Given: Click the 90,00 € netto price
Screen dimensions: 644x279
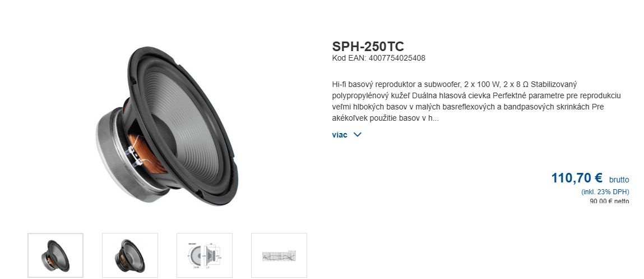Looking at the screenshot, I should pyautogui.click(x=609, y=201).
